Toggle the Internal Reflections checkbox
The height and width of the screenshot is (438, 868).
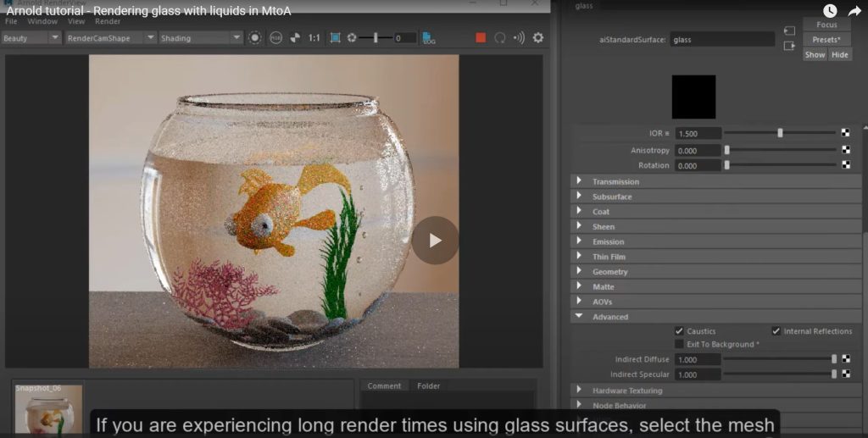click(x=776, y=330)
